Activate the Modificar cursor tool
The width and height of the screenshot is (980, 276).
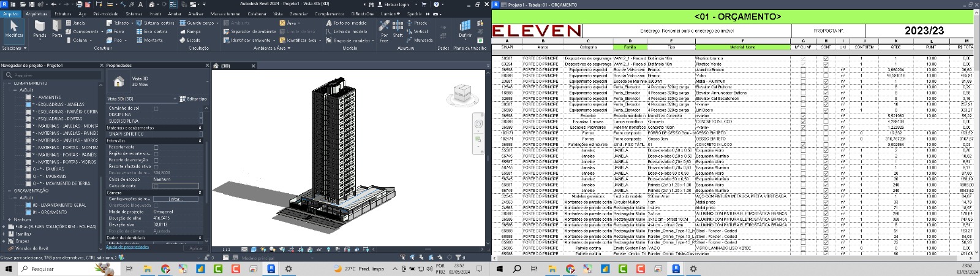13,28
